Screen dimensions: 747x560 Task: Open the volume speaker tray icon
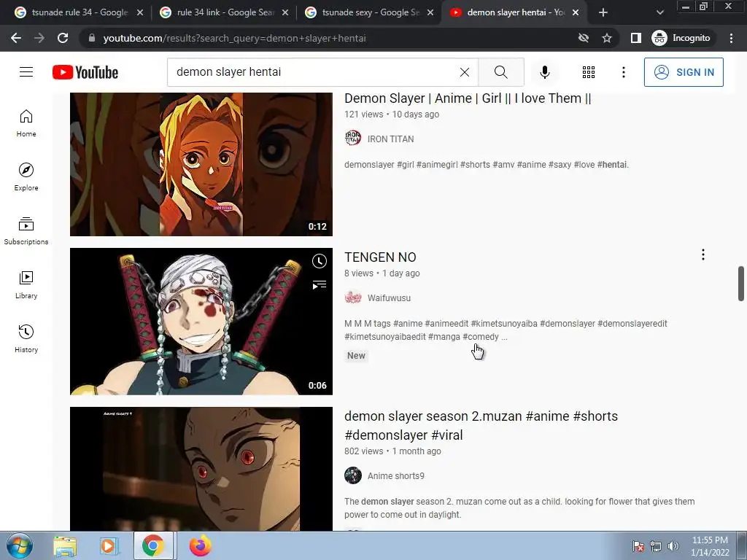pyautogui.click(x=673, y=546)
